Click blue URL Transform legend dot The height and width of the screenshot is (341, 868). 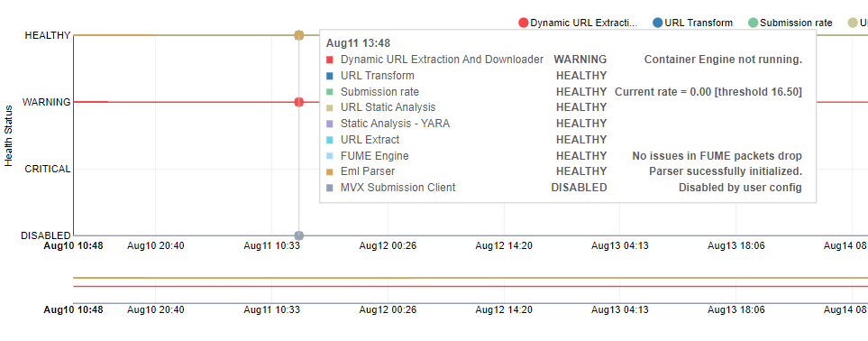click(658, 23)
